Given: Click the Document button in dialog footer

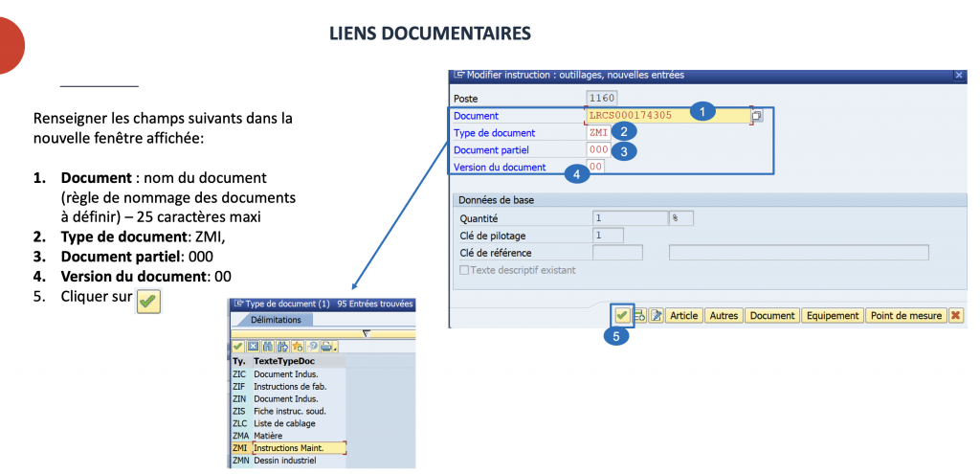Looking at the screenshot, I should 771,315.
